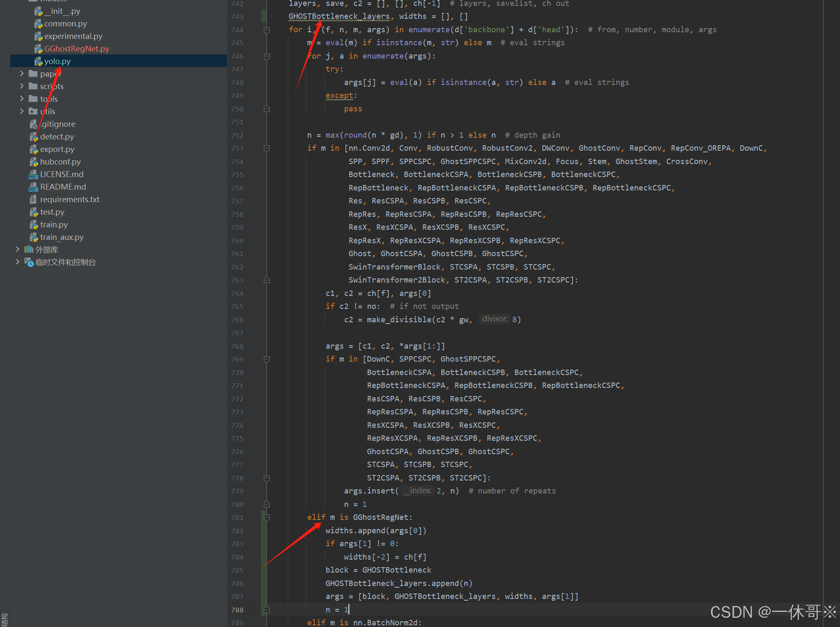Open experimental.py file
This screenshot has width=840, height=627.
73,36
